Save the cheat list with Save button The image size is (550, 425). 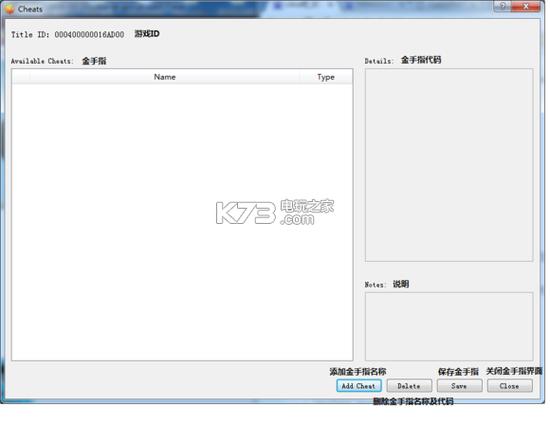click(x=459, y=386)
